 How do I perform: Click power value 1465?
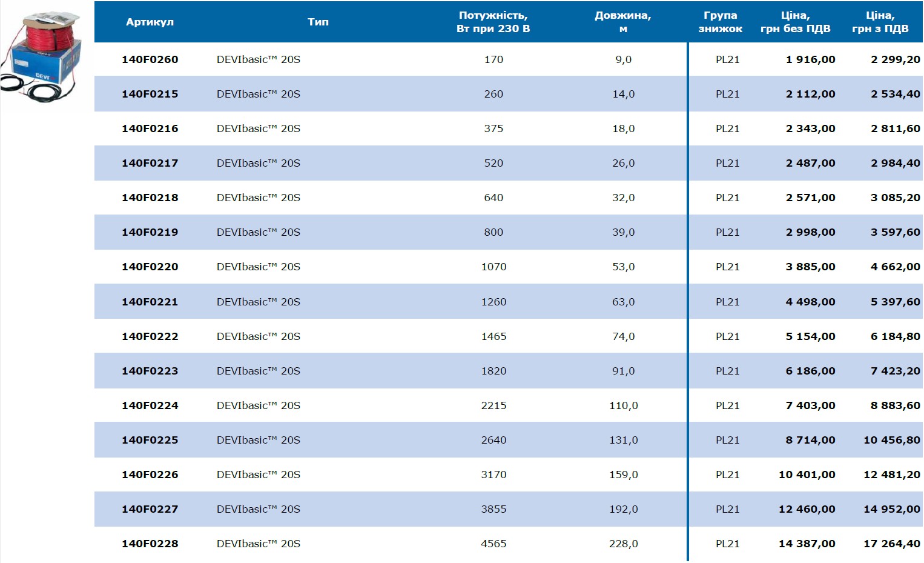493,336
